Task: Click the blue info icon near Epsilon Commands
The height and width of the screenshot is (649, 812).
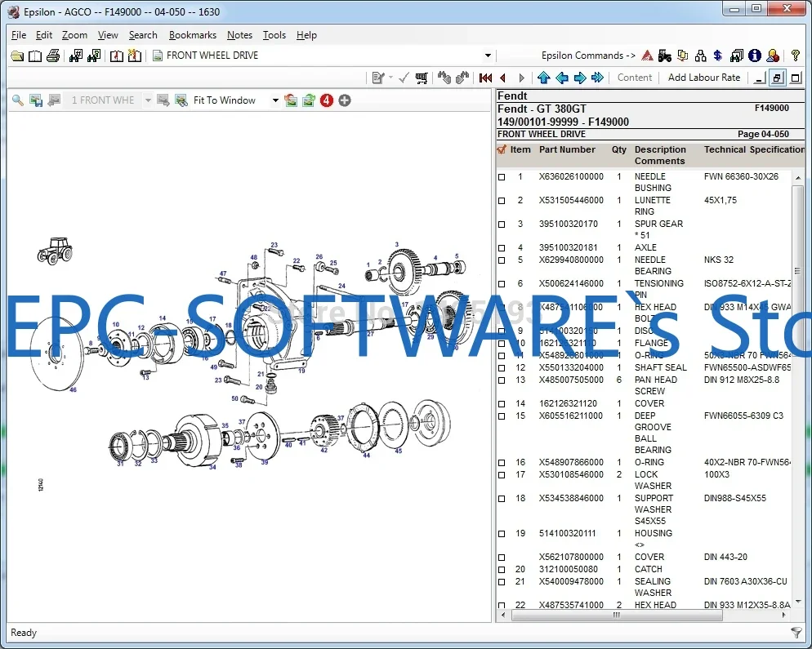Action: coord(756,56)
